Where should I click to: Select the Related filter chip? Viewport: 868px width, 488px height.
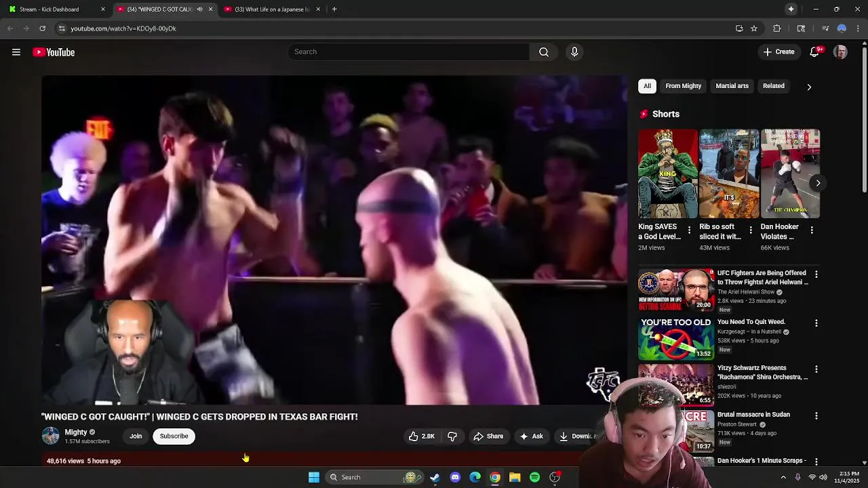click(773, 86)
